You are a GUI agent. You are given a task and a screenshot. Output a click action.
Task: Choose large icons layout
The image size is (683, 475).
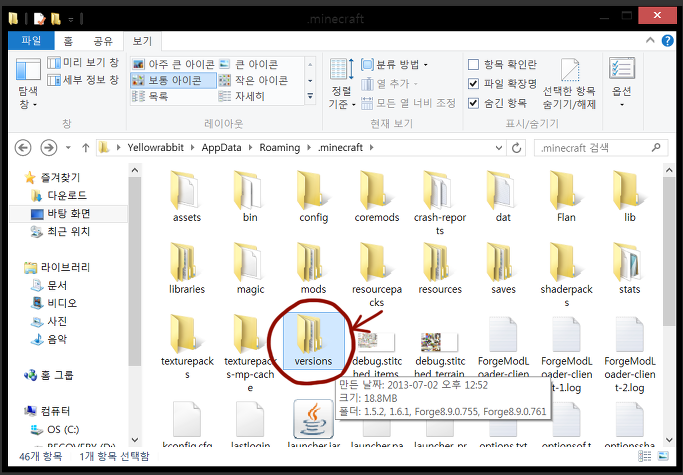[x=248, y=64]
